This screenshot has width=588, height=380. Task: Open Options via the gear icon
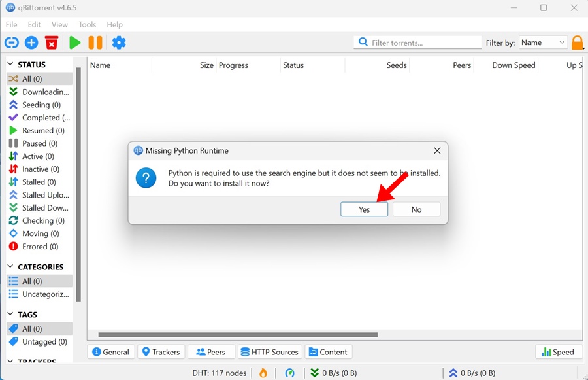[x=119, y=43]
